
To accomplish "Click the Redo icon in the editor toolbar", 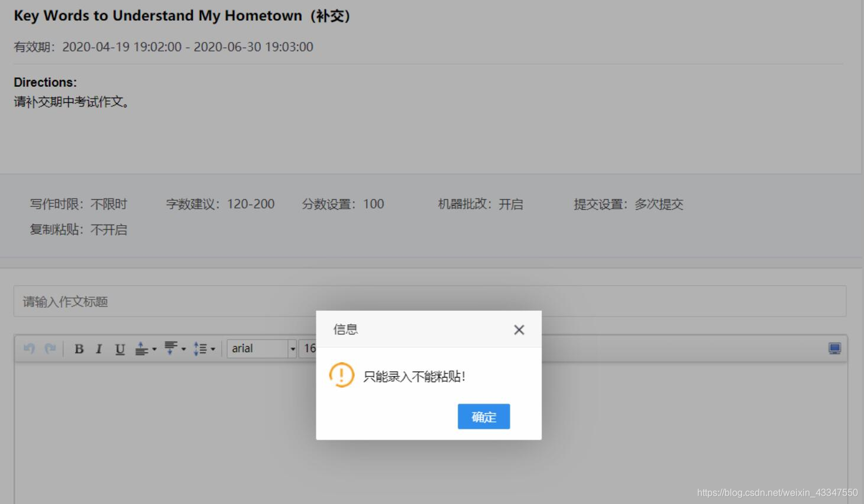I will coord(50,349).
